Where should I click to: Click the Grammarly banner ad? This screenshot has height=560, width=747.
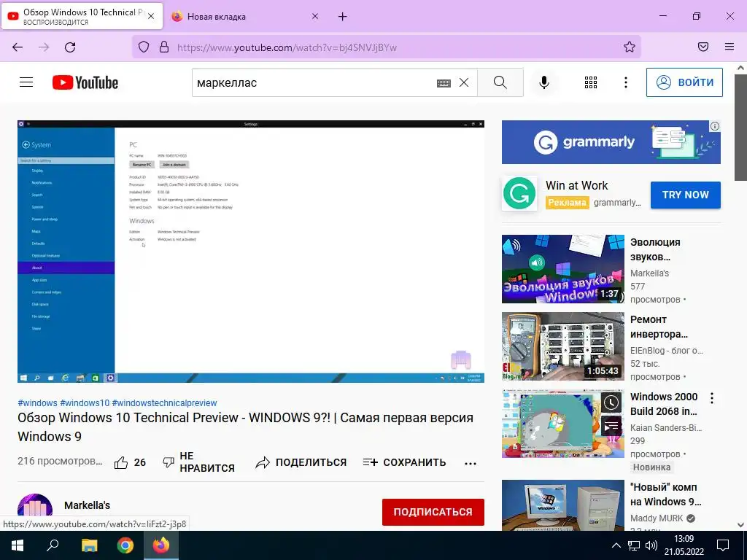pyautogui.click(x=611, y=142)
